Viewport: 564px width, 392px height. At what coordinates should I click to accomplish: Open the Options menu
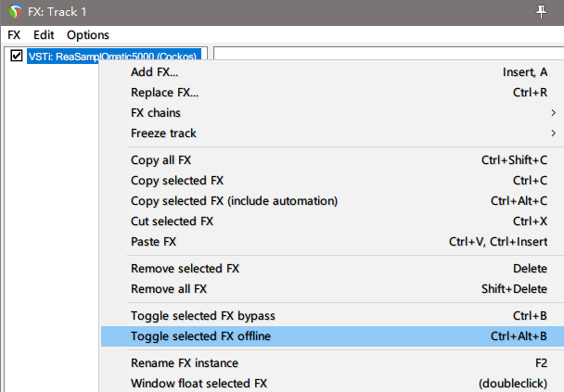pyautogui.click(x=88, y=35)
